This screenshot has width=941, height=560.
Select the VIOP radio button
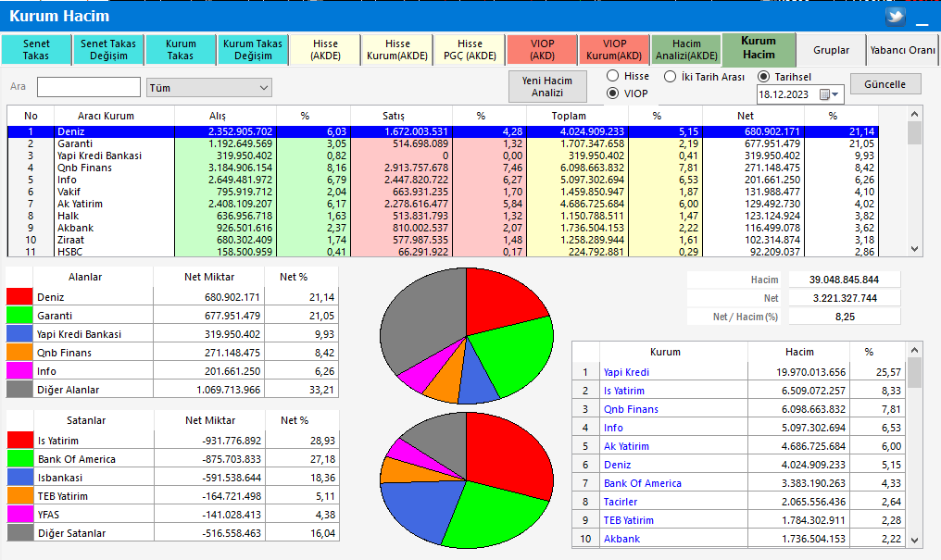click(613, 93)
